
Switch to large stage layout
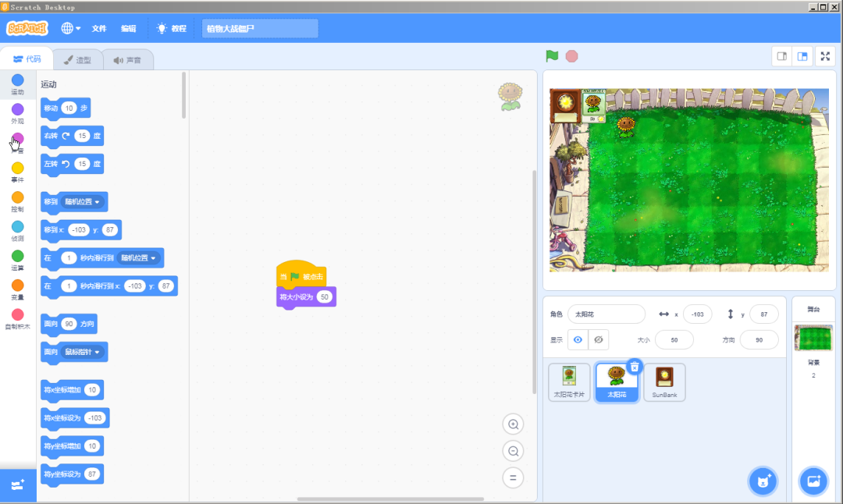point(802,56)
